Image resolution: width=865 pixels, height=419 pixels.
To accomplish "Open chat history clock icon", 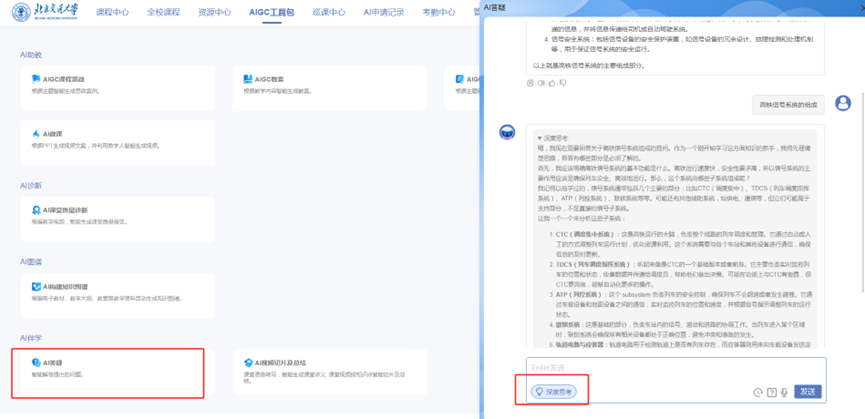I will (x=757, y=392).
